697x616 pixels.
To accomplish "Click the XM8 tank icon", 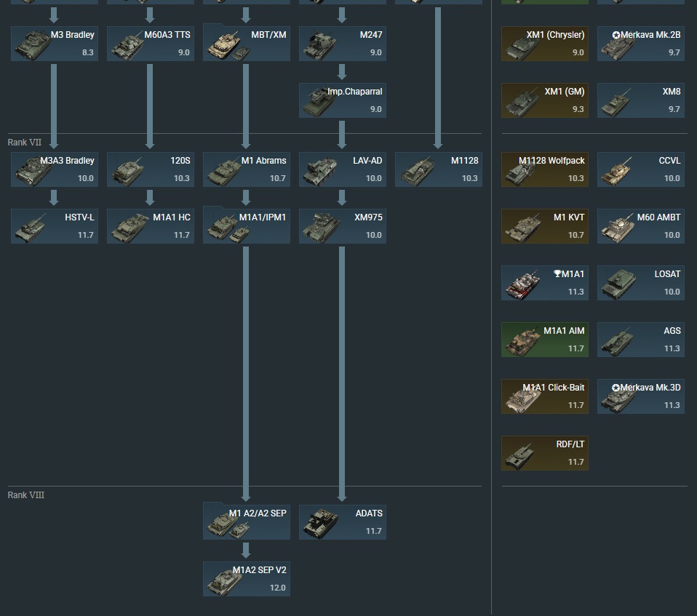I will click(x=616, y=104).
